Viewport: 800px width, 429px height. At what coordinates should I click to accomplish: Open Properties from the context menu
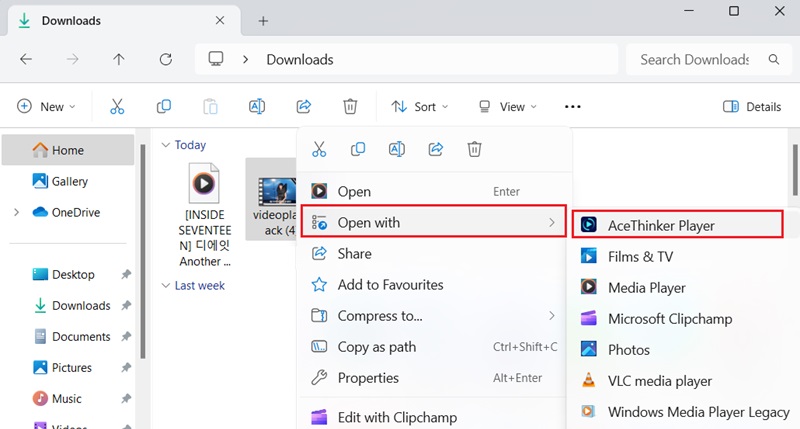pos(434,378)
